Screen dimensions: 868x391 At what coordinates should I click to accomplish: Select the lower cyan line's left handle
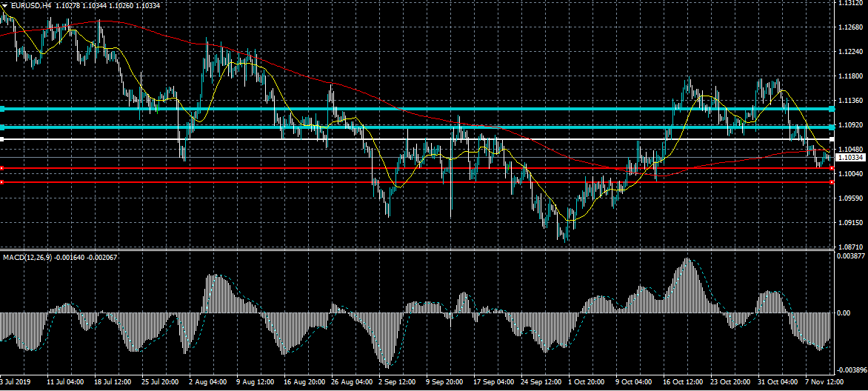2,127
